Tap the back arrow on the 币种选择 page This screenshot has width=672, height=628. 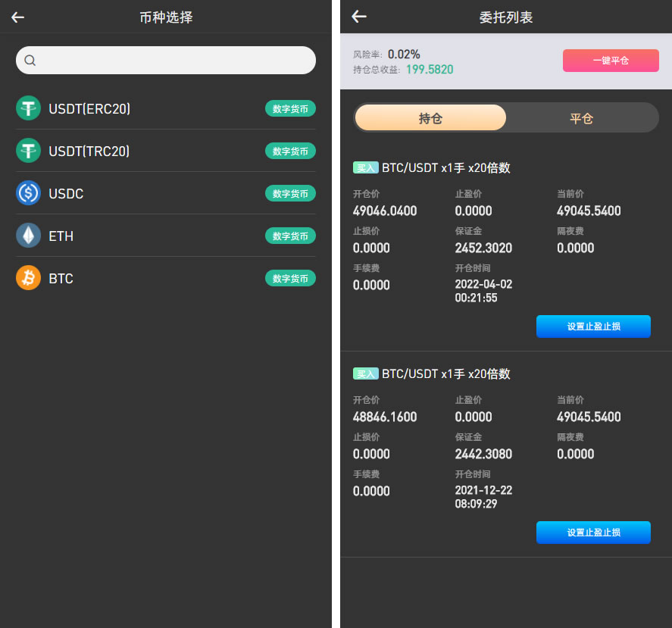click(17, 17)
